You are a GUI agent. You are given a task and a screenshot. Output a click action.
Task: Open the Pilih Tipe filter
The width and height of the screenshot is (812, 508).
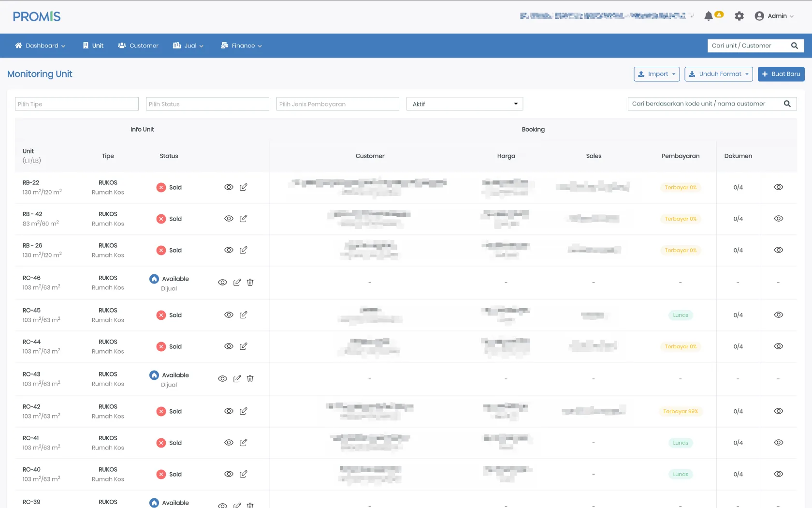(77, 104)
